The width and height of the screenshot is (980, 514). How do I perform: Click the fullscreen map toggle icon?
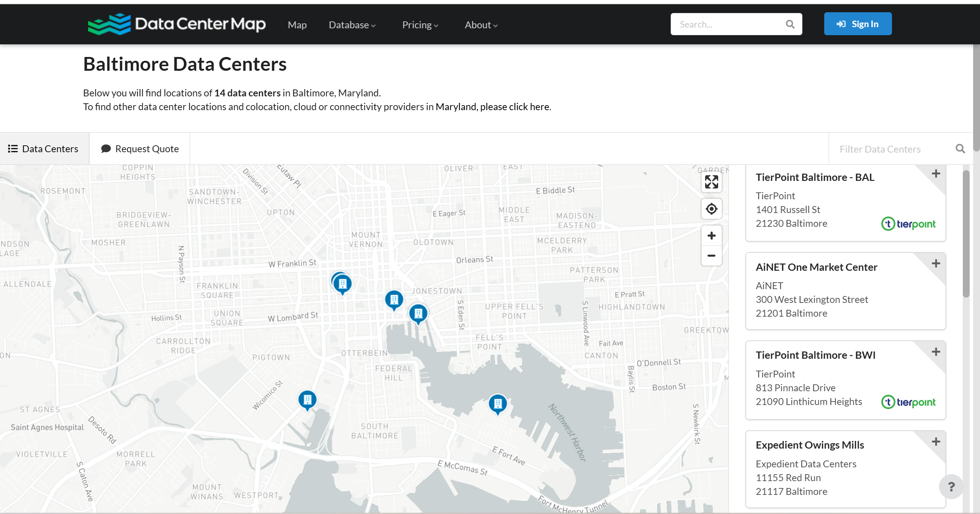[711, 182]
